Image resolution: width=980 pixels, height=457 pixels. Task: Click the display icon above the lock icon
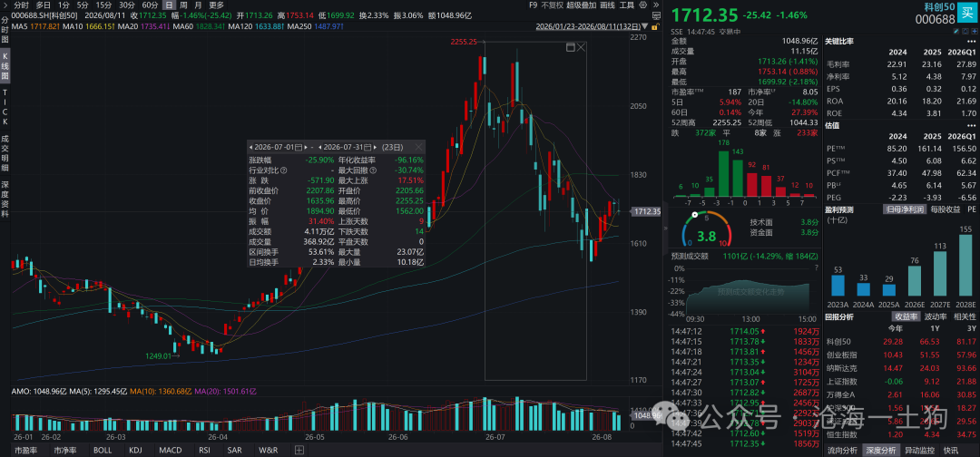pyautogui.click(x=656, y=15)
